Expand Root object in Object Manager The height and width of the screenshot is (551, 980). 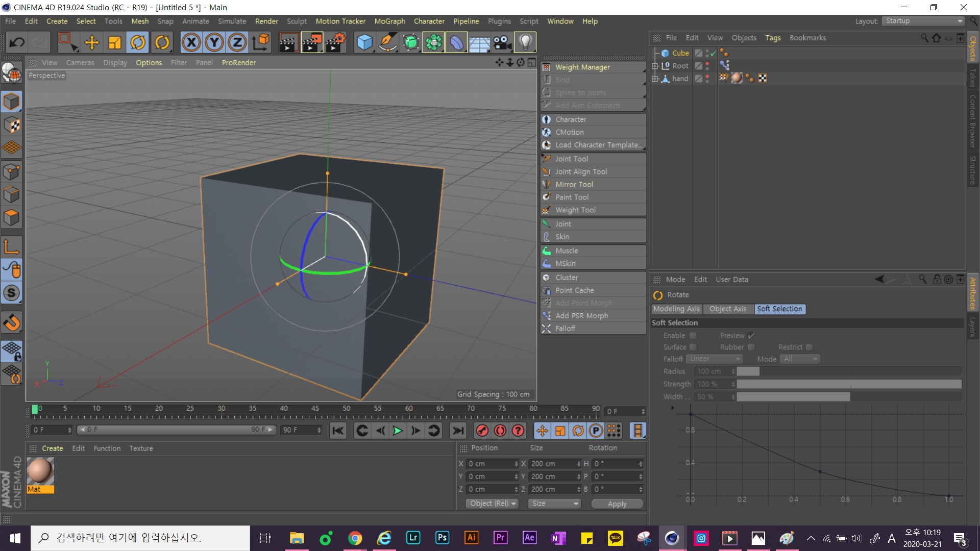[x=655, y=66]
